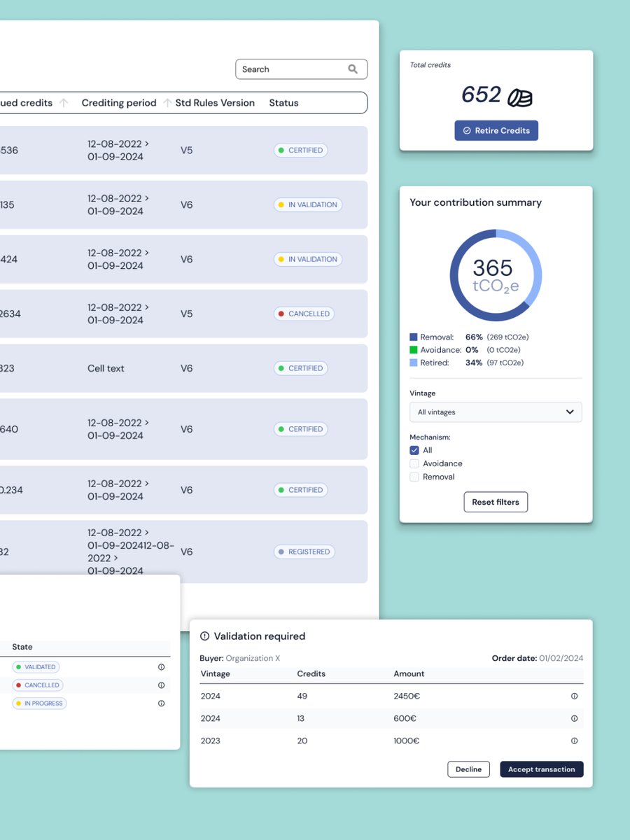The width and height of the screenshot is (630, 840).
Task: Sort by the Crediting period arrow
Action: (x=167, y=102)
